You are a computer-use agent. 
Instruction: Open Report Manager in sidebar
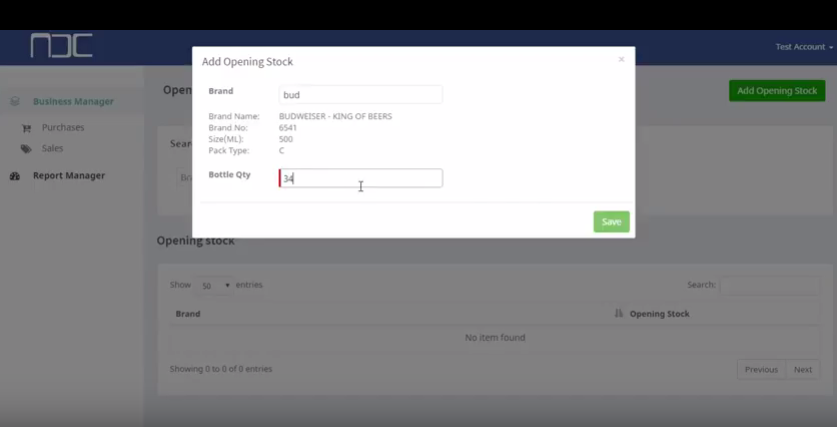(x=69, y=176)
